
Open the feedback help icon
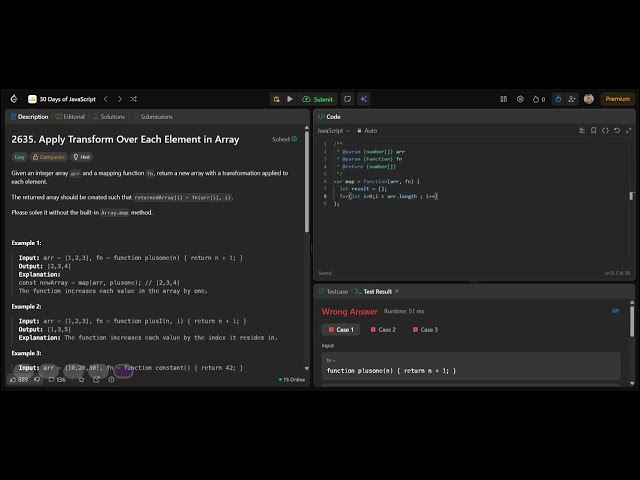click(x=111, y=380)
